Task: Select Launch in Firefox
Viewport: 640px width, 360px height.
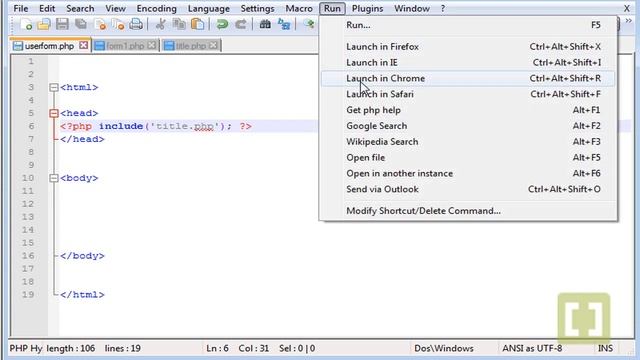Action: pos(468,47)
